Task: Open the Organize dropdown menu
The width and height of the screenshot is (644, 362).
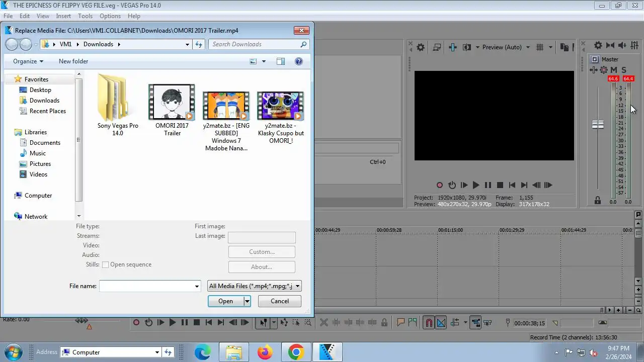Action: (28, 61)
